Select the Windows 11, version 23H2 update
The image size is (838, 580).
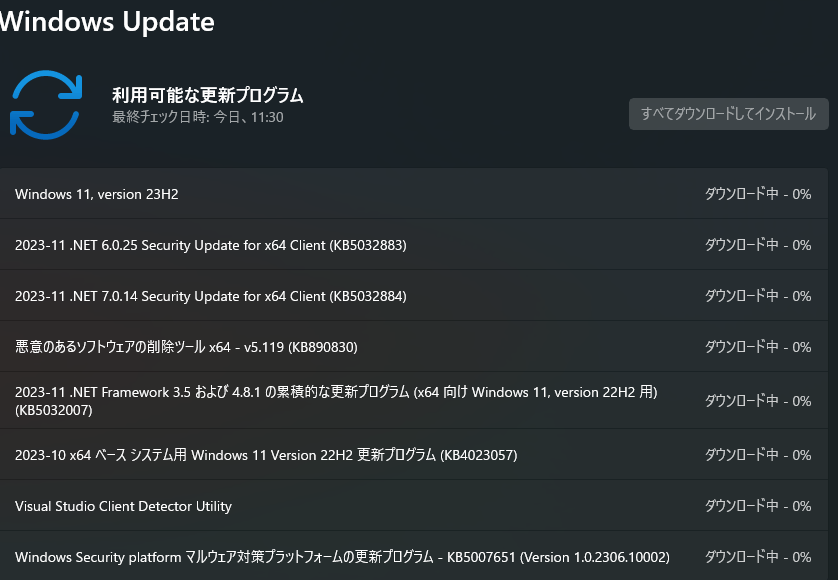click(414, 194)
